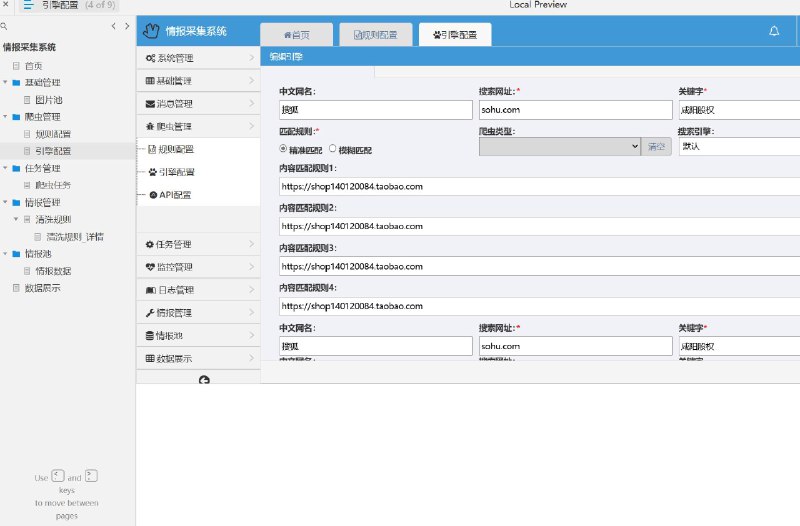Image resolution: width=800 pixels, height=526 pixels.
Task: Open 数据展示 page in the tree
Action: pos(42,288)
